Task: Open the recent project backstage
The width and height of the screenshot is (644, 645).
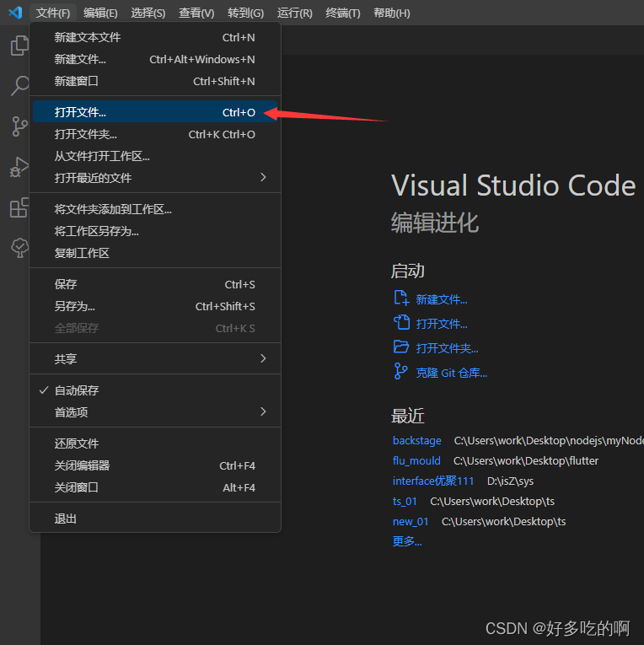Action: 416,440
